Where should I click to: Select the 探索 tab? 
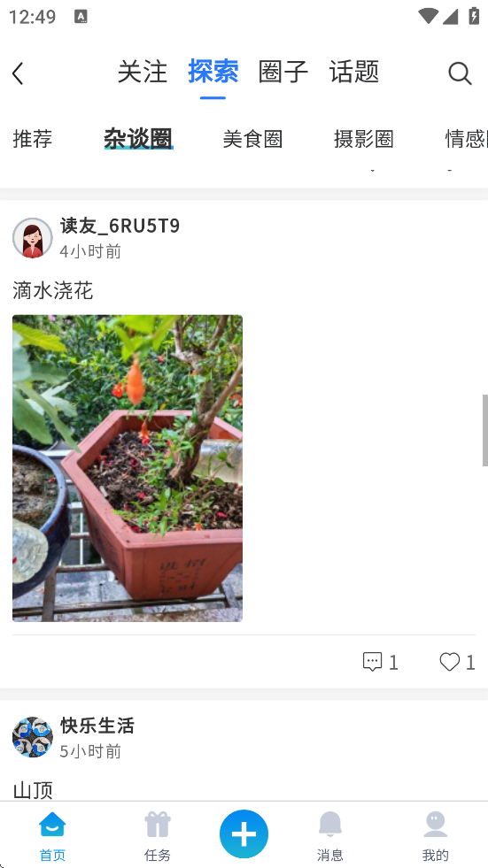point(213,72)
